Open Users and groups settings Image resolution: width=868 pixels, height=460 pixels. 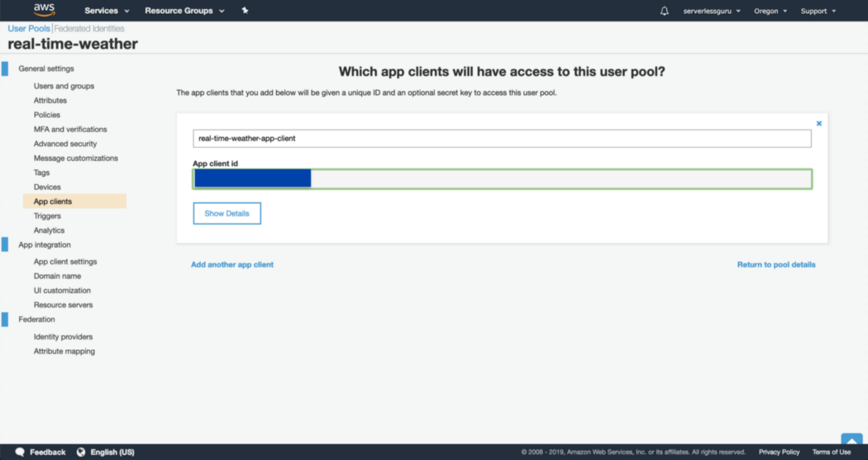tap(64, 86)
